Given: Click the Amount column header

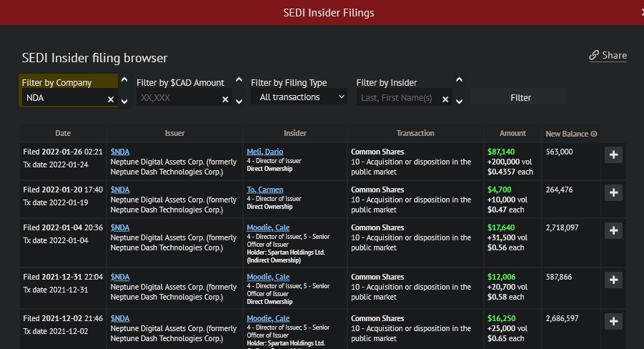Looking at the screenshot, I should point(512,133).
